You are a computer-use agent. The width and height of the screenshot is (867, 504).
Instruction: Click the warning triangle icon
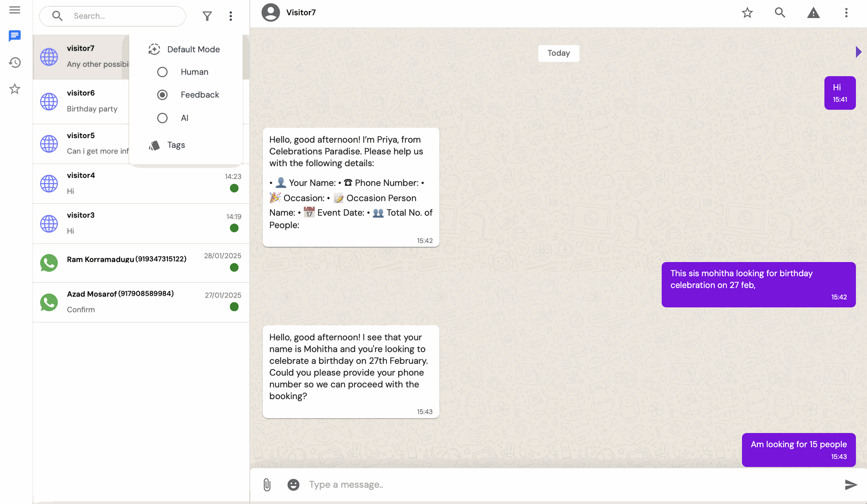813,13
